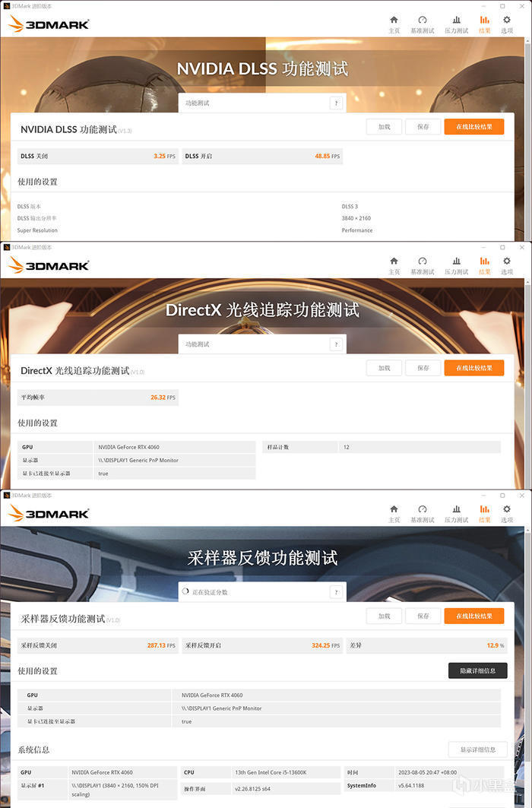Click the SystemInfo v5.64.1188 value

411,786
